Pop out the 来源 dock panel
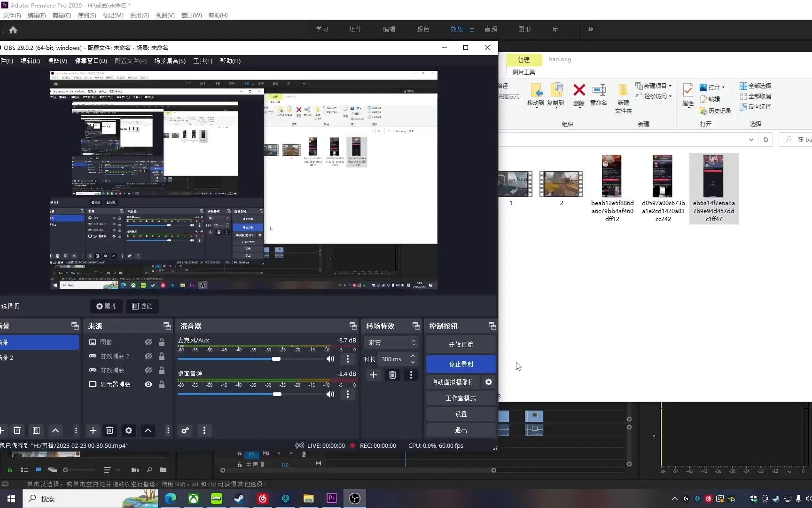Viewport: 812px width, 508px height. point(167,326)
